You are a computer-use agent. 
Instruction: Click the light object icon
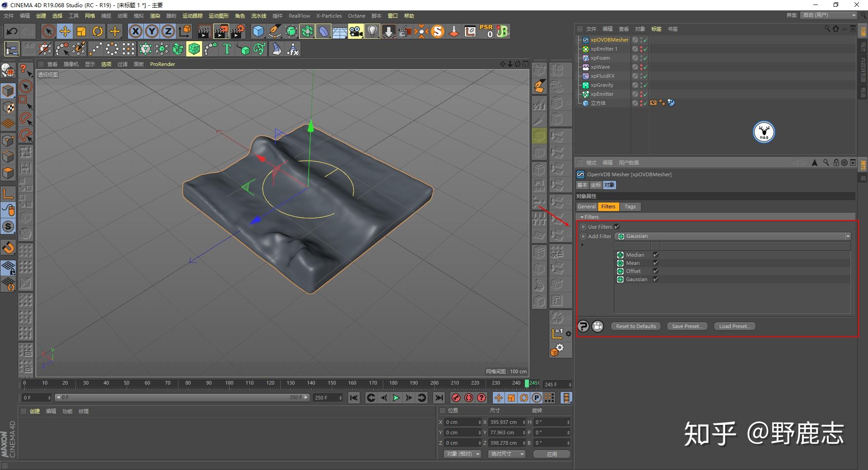click(x=372, y=31)
